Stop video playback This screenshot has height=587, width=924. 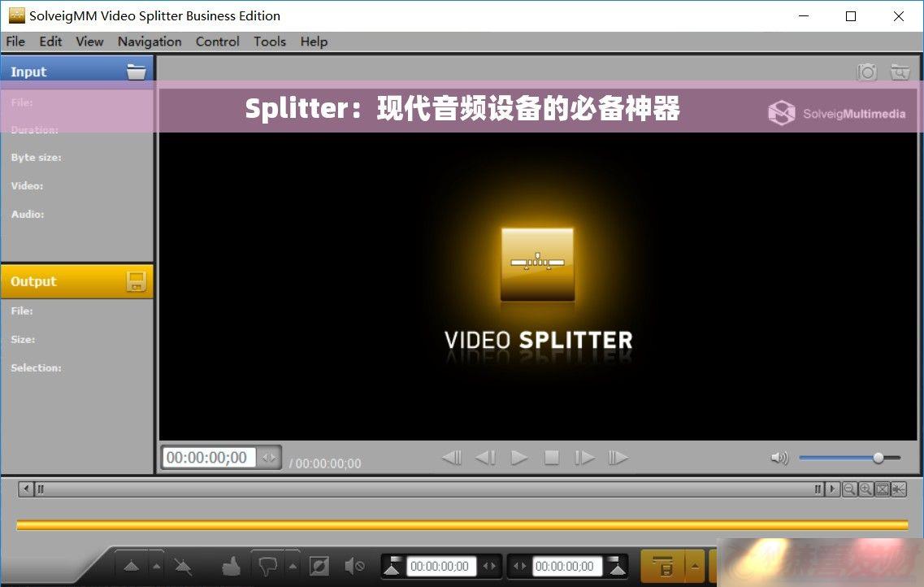[x=552, y=458]
